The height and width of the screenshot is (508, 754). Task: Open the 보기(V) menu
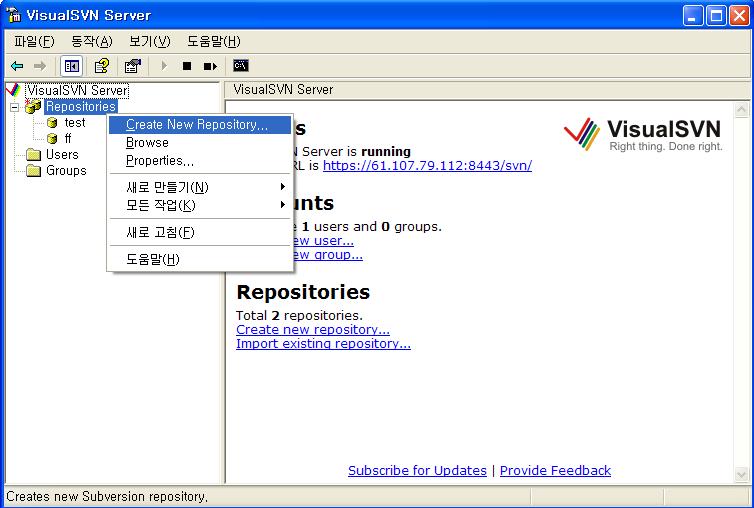150,42
